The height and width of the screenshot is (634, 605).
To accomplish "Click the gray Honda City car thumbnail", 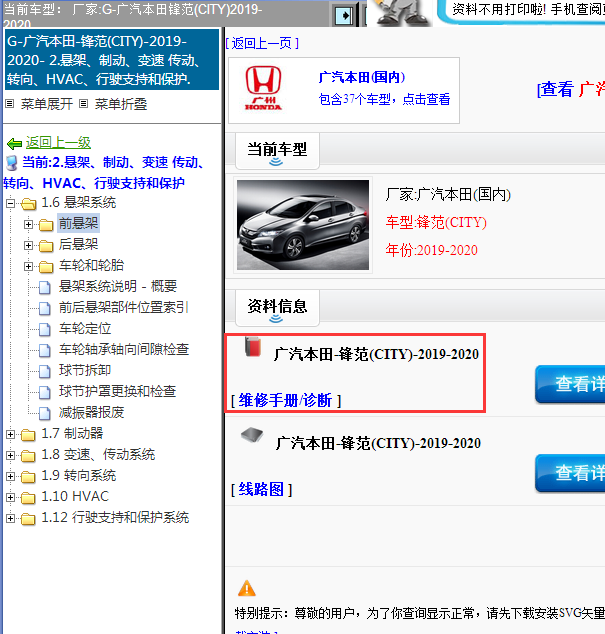I will coord(303,225).
